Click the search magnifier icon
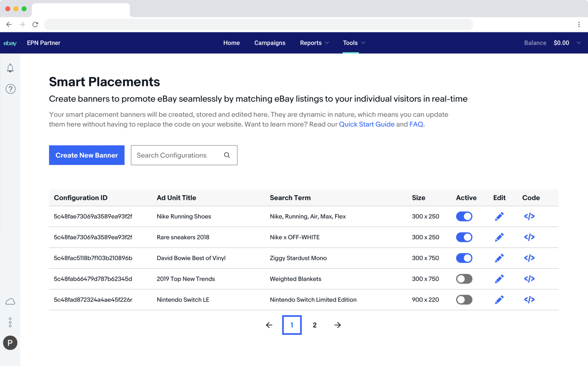The image size is (588, 366). 227,155
